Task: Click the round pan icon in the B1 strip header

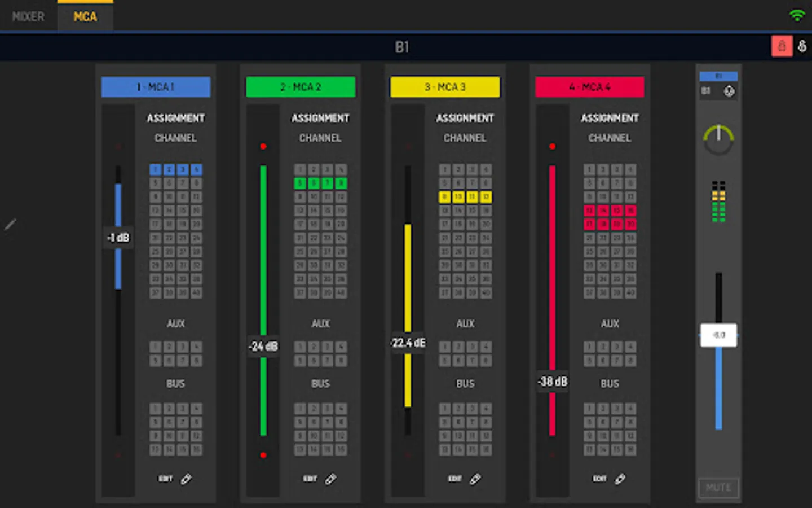Action: (x=729, y=91)
